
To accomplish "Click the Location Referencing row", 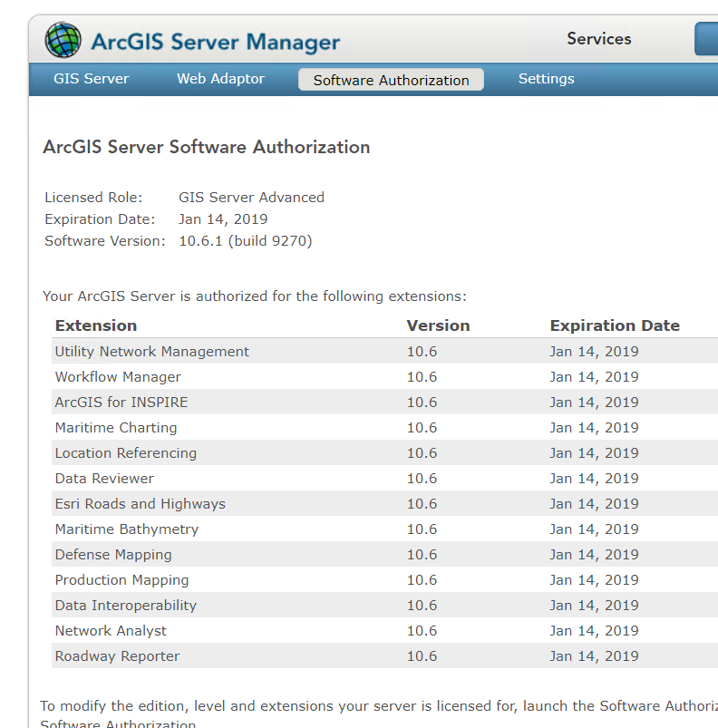I will coord(384,453).
